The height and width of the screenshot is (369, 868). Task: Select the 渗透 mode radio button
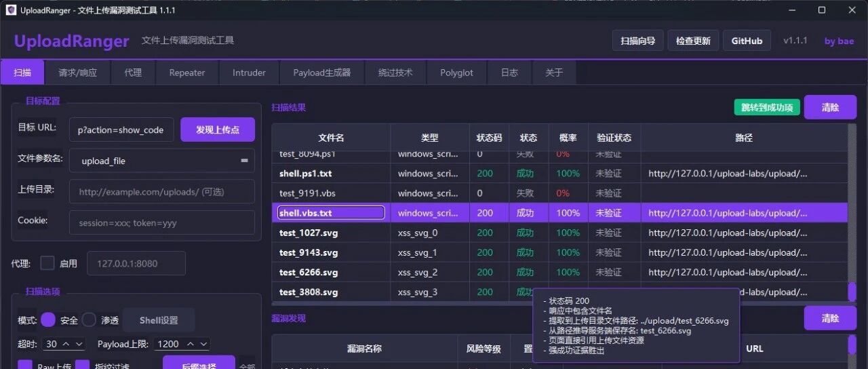point(89,320)
